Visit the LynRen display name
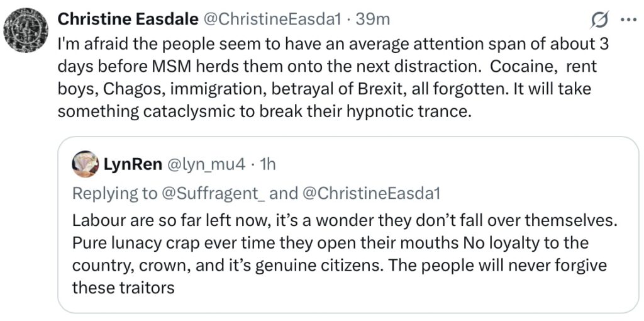This screenshot has width=644, height=321. pos(131,164)
